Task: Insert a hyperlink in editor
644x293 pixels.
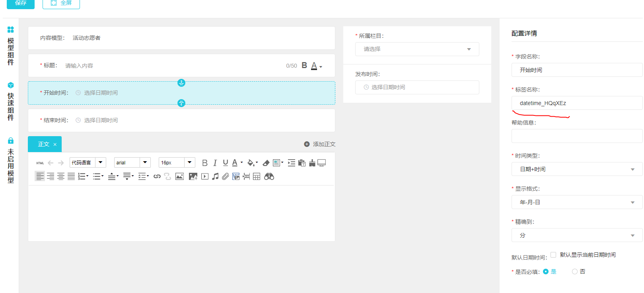Action: tap(157, 176)
